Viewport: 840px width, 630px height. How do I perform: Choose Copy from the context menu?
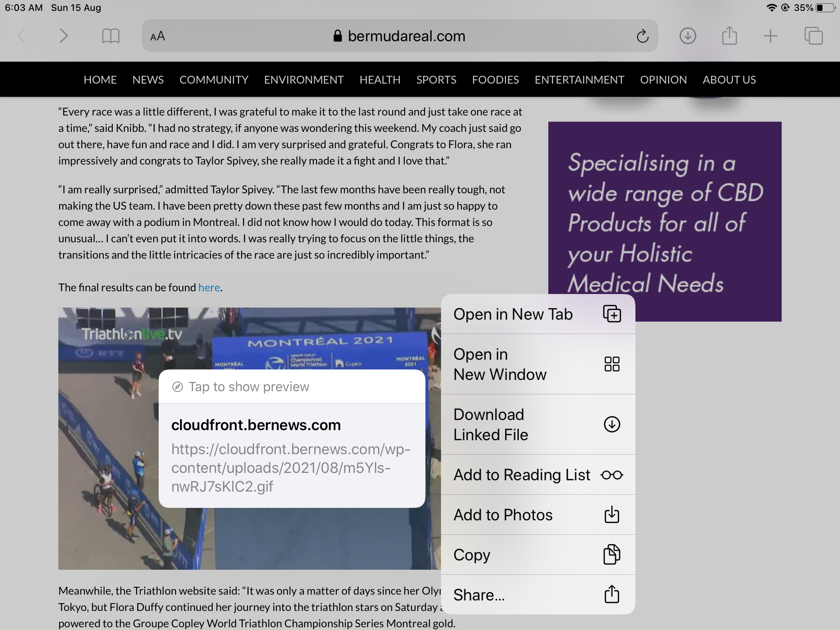[538, 555]
